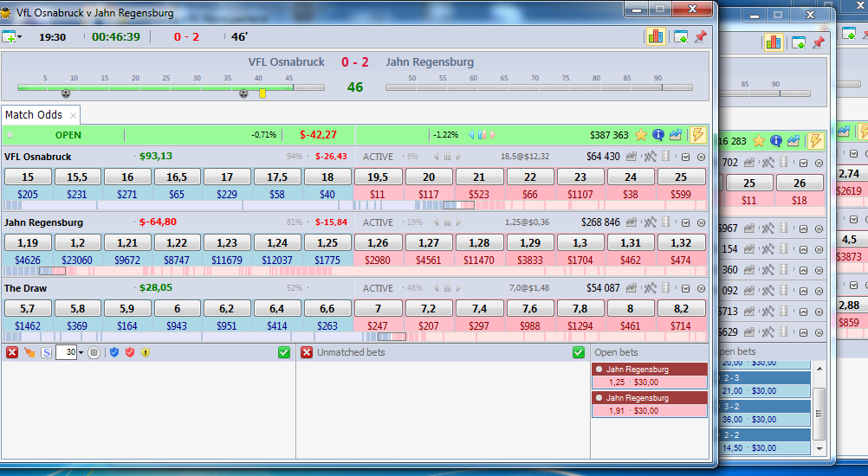Click the Jahn Regensburg price range slider
Image resolution: width=868 pixels, height=476 pixels.
click(52, 271)
